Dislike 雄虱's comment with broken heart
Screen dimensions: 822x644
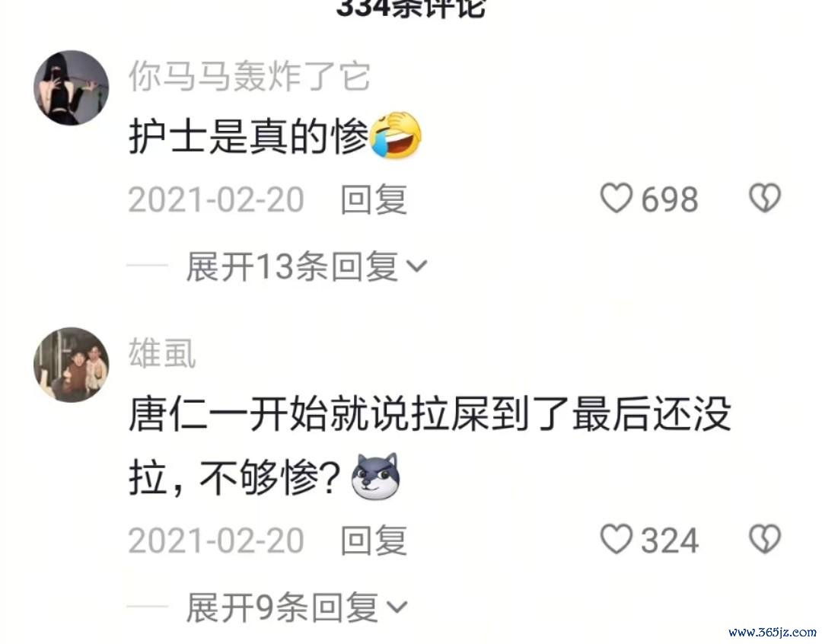pos(765,539)
